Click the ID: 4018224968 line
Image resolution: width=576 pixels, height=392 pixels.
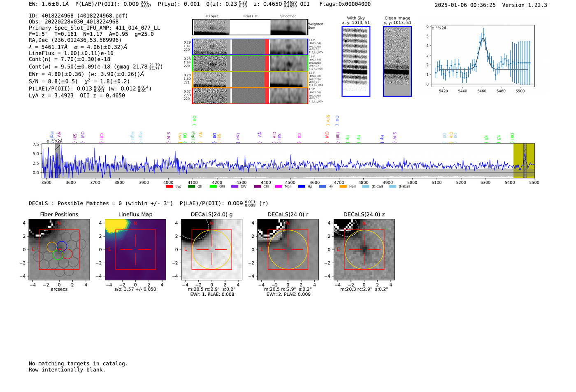(x=78, y=16)
